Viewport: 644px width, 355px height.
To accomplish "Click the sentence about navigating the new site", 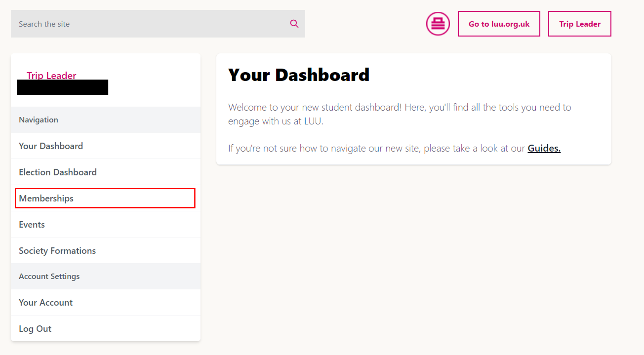I will coord(394,148).
